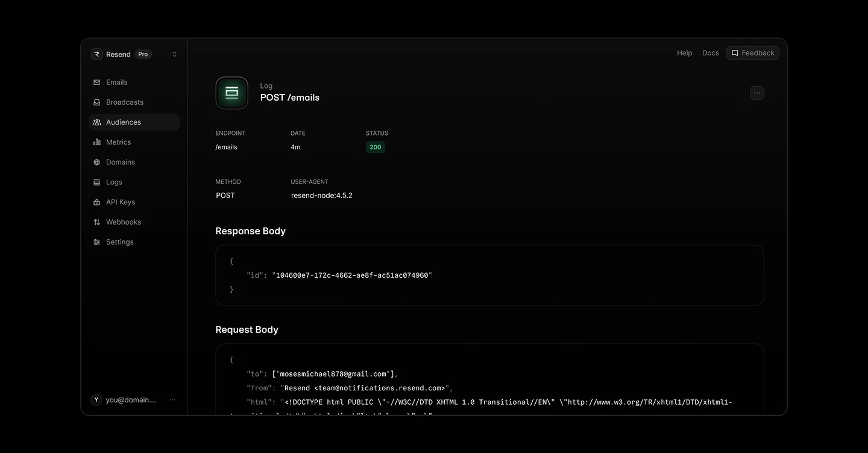The height and width of the screenshot is (453, 868).
Task: Open the Emails section
Action: coord(134,83)
